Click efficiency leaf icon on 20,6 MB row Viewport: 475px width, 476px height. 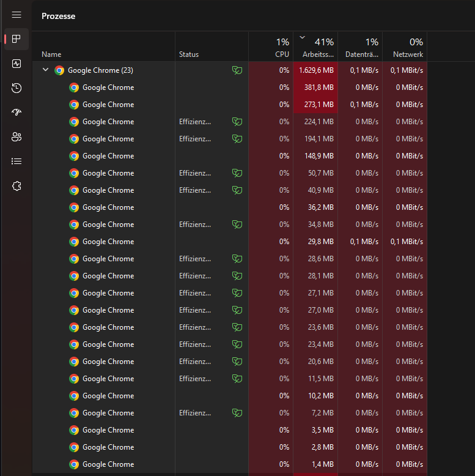[x=237, y=362]
